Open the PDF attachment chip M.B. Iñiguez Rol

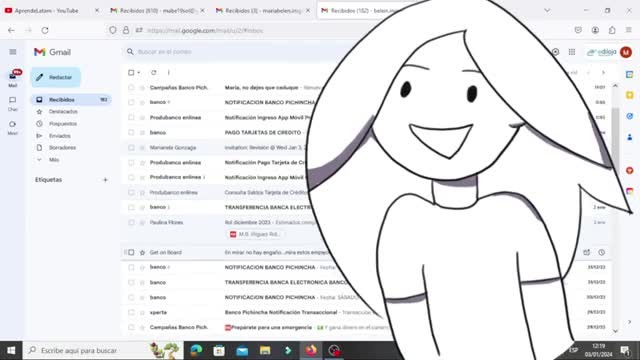click(255, 234)
